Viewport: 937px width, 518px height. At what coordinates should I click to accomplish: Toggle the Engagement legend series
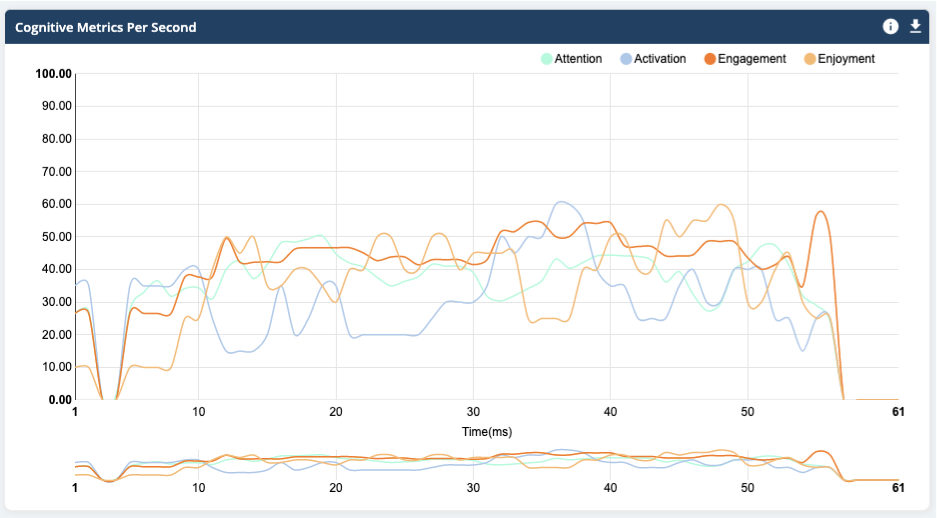click(x=745, y=59)
